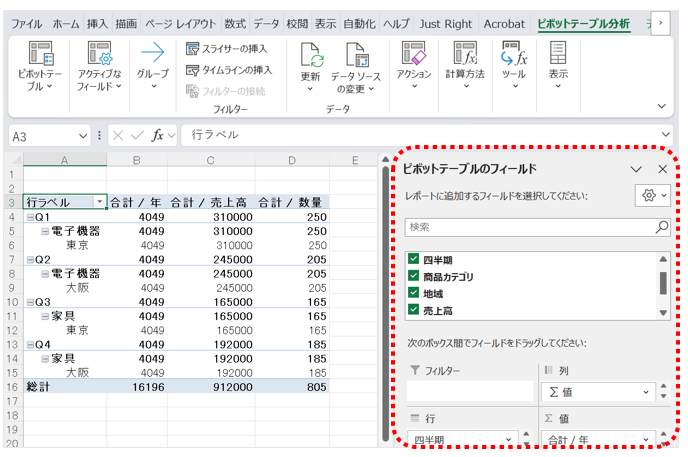Open the field pane options chevron
Image resolution: width=688 pixels, height=457 pixels.
pos(636,169)
